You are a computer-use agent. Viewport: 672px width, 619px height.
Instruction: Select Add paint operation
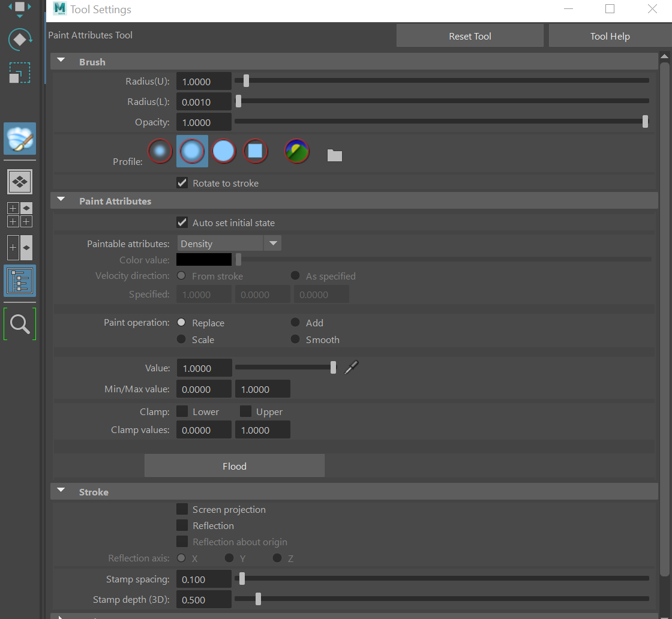click(295, 322)
